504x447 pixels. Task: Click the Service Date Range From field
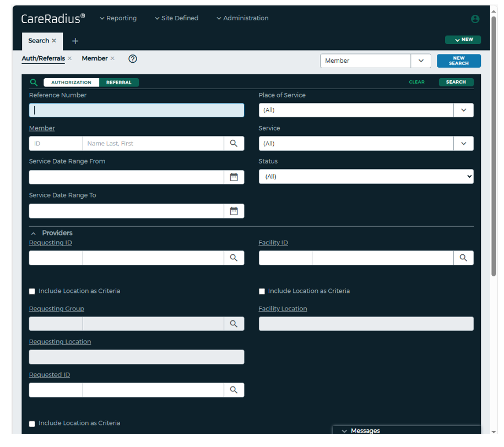(x=126, y=177)
